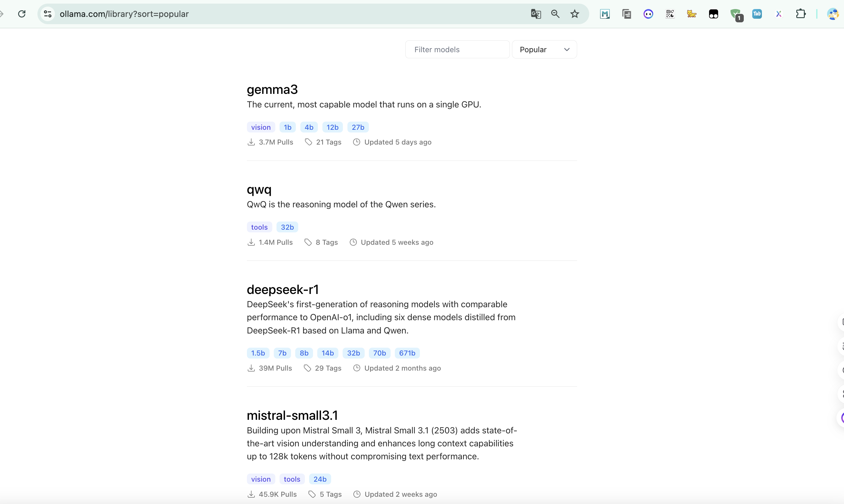This screenshot has width=844, height=504.
Task: Bookmark this page with the star icon
Action: (x=574, y=14)
